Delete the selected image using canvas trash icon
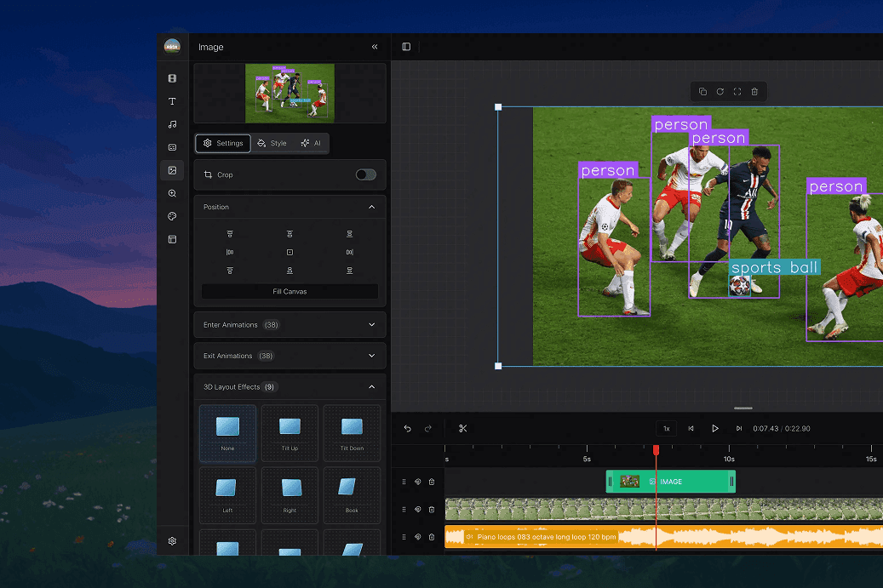Viewport: 883px width, 588px height. point(754,92)
